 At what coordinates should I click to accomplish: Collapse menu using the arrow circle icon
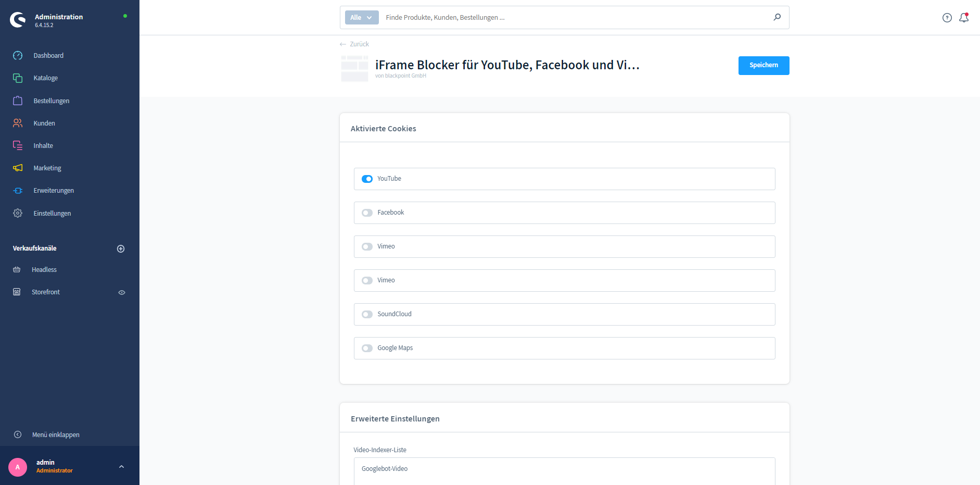coord(18,434)
